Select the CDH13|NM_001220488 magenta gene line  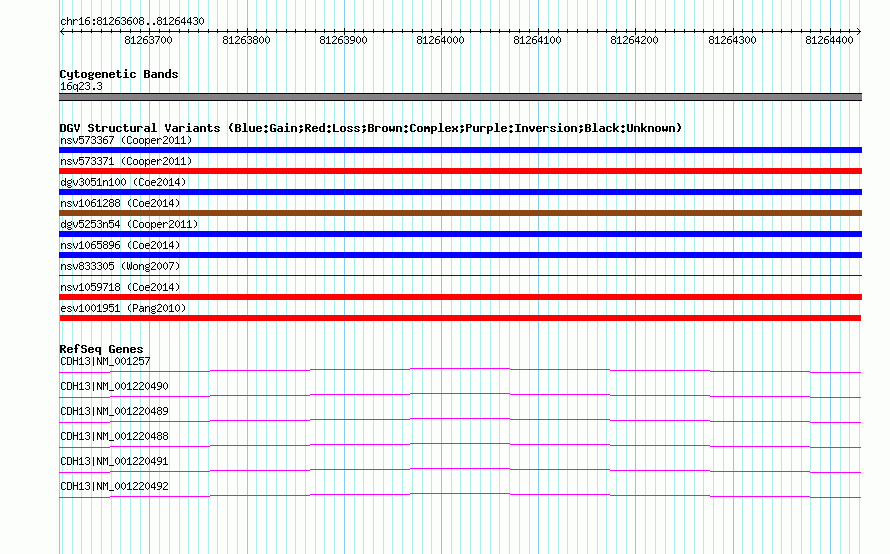[x=460, y=446]
